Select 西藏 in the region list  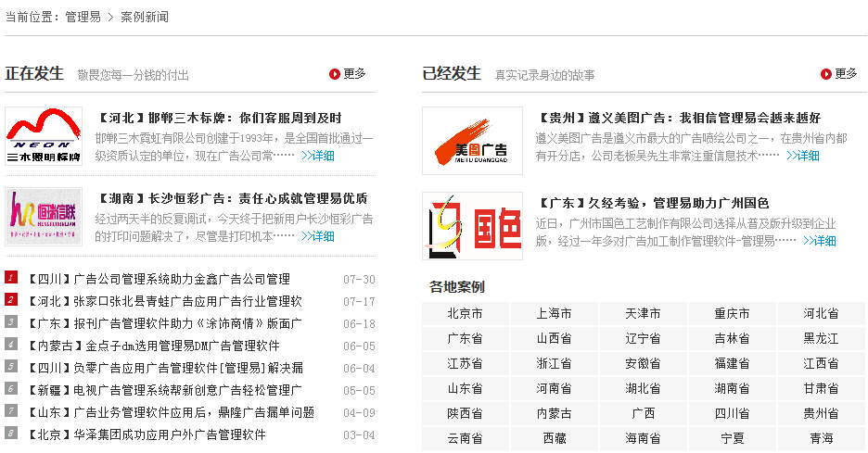coord(554,438)
